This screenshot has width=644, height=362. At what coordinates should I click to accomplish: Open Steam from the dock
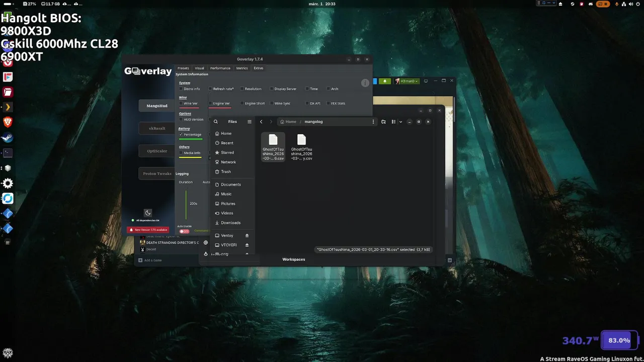tap(8, 137)
